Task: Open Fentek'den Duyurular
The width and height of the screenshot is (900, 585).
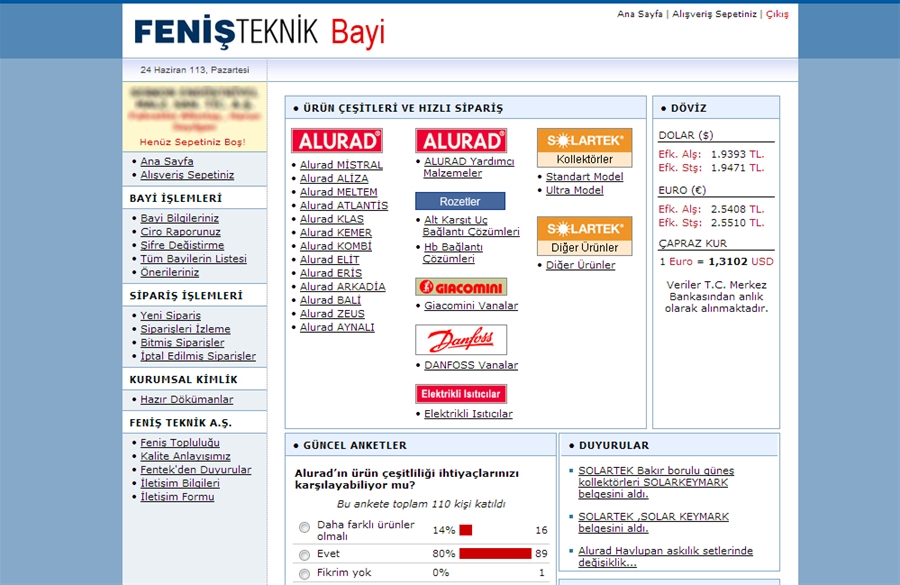Action: [196, 470]
